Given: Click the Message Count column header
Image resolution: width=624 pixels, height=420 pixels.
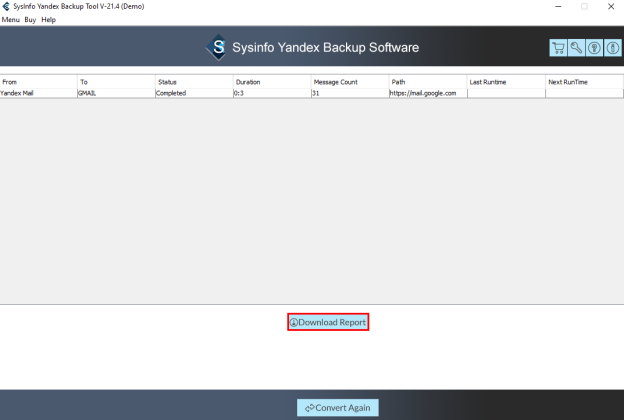Looking at the screenshot, I should click(348, 82).
